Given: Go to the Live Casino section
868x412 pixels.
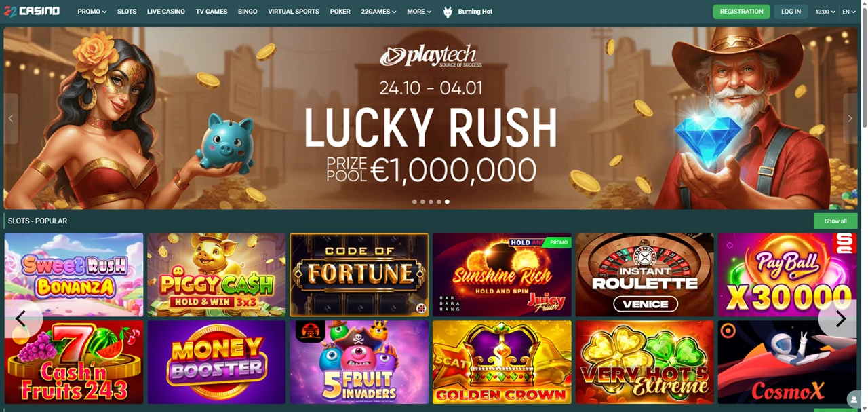Looking at the screenshot, I should [x=166, y=12].
